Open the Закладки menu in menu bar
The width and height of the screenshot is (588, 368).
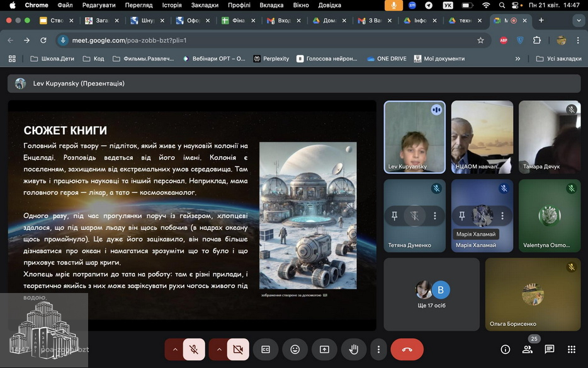click(x=205, y=5)
